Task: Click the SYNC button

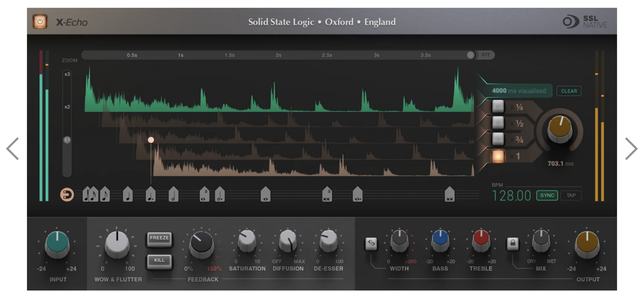Action: tap(547, 196)
